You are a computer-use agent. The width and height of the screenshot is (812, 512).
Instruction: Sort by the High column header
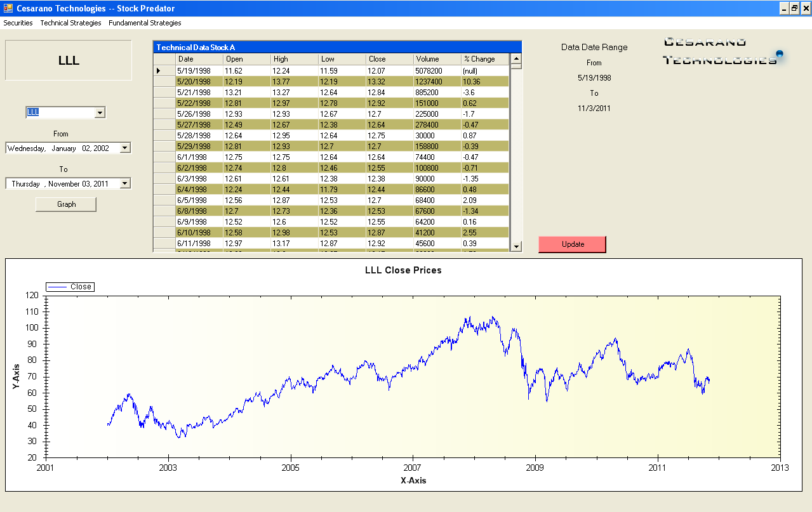click(295, 59)
